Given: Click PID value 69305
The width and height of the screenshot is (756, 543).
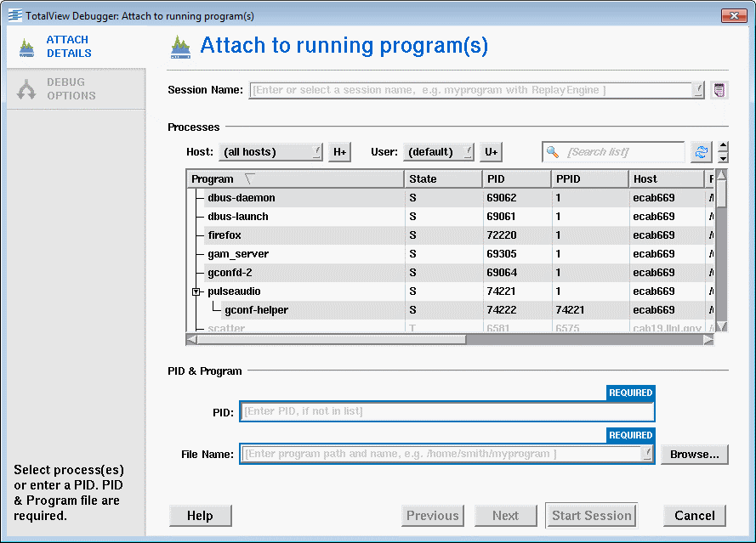Looking at the screenshot, I should pyautogui.click(x=502, y=254).
